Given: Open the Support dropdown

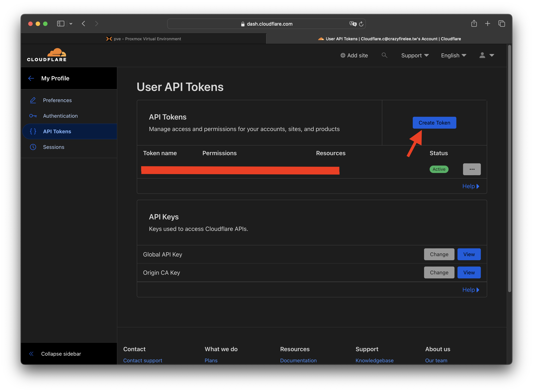Looking at the screenshot, I should (x=415, y=55).
